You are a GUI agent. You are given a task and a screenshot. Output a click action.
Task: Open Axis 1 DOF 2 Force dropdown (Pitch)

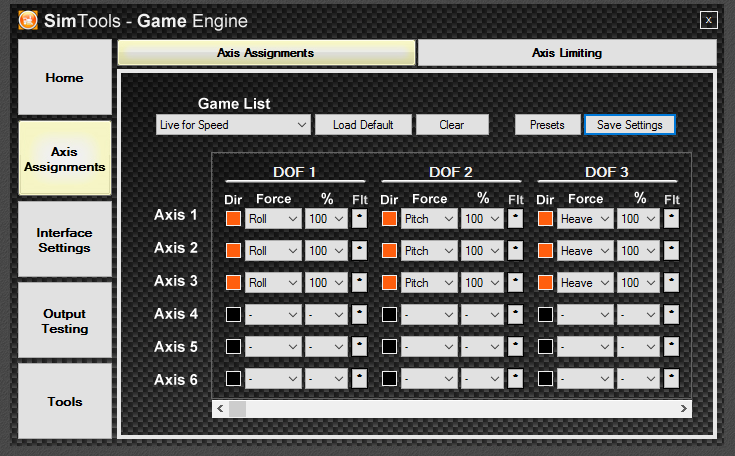429,218
